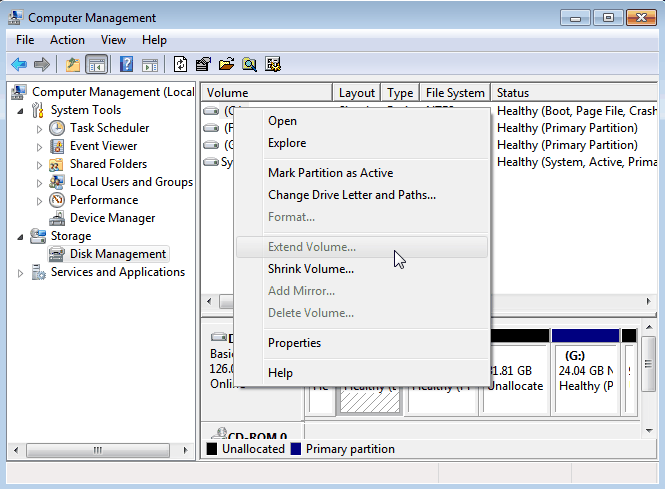Screen dimensions: 665x489
Task: Click 'Healthy (Boot, Page File, Crash' status text
Action: coord(577,111)
